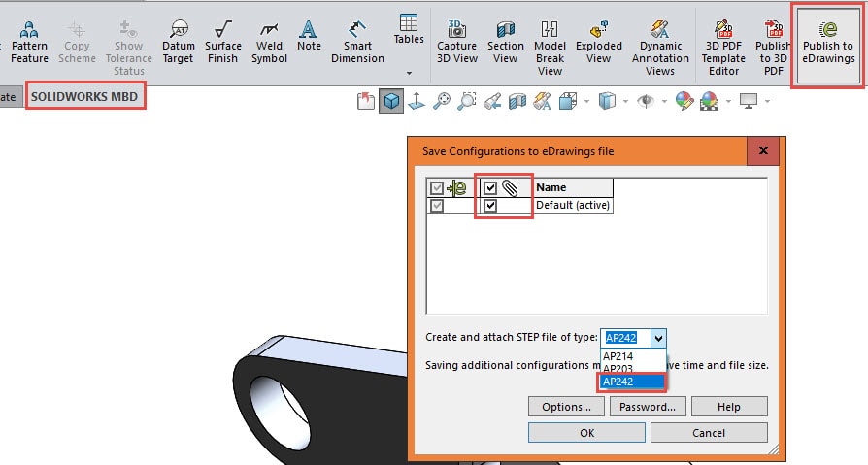This screenshot has height=465, width=868.
Task: Open the Tables tool
Action: coord(409,29)
